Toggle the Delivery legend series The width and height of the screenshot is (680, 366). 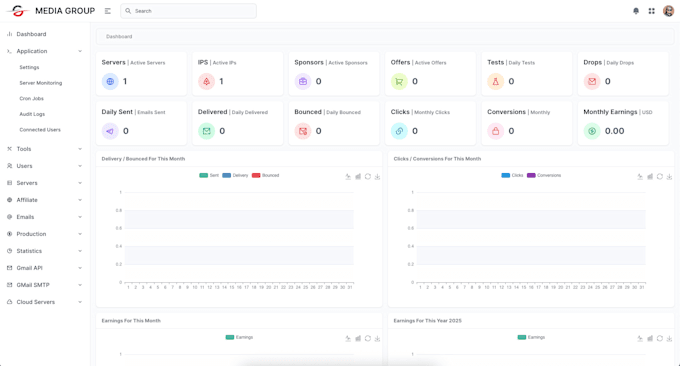235,175
